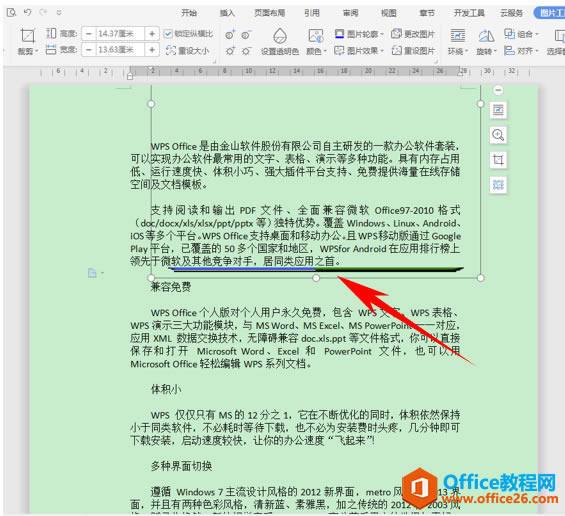Decrease width with the minus stepper
Image resolution: width=565 pixels, height=516 pixels.
[89, 50]
